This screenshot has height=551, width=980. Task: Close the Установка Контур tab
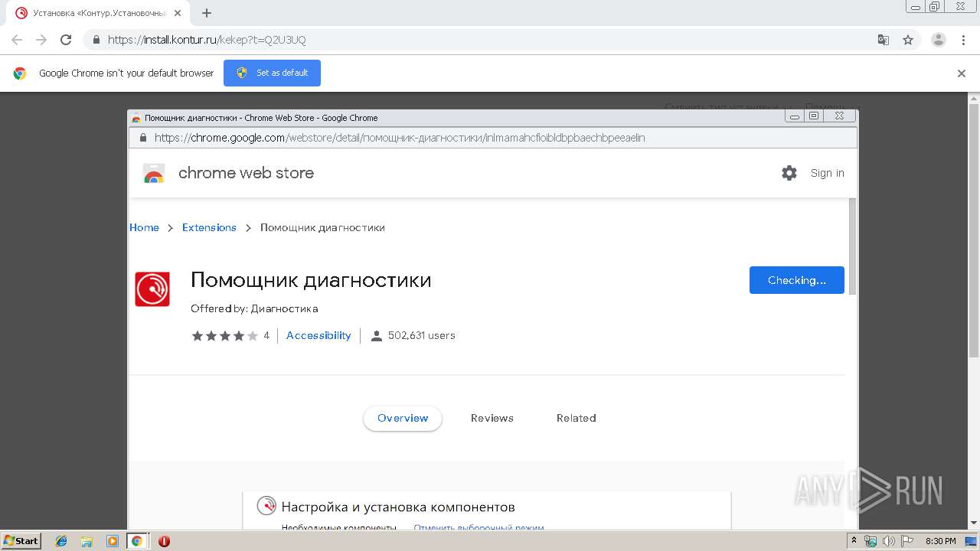point(178,13)
